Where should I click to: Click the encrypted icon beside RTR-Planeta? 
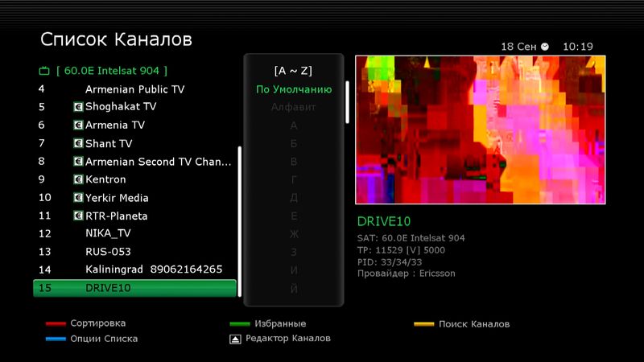coord(78,216)
